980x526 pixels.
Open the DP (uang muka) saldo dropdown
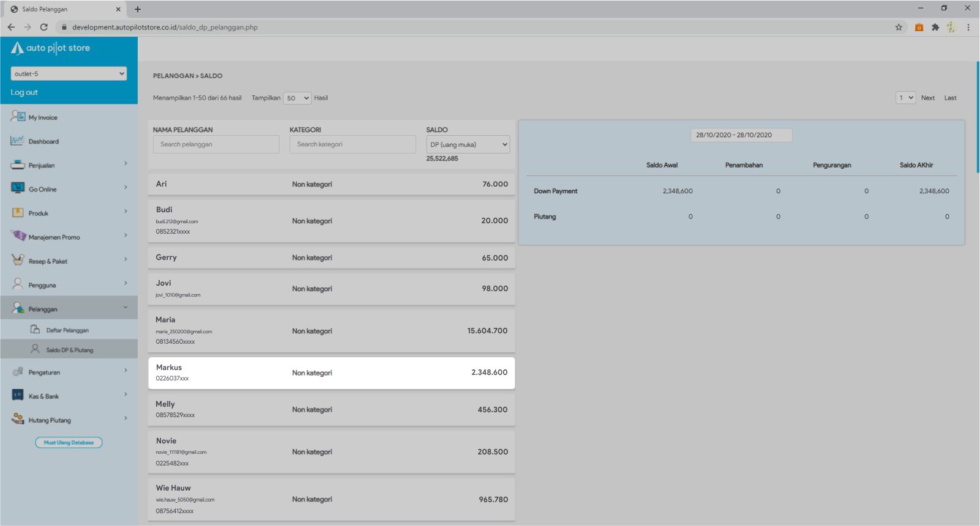click(x=468, y=145)
